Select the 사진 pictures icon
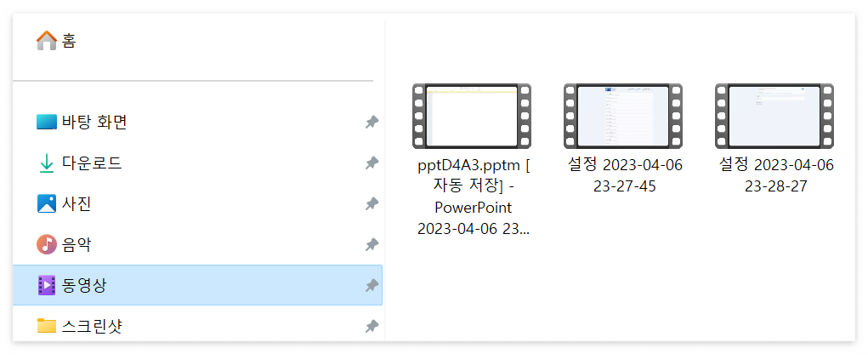 (x=47, y=204)
